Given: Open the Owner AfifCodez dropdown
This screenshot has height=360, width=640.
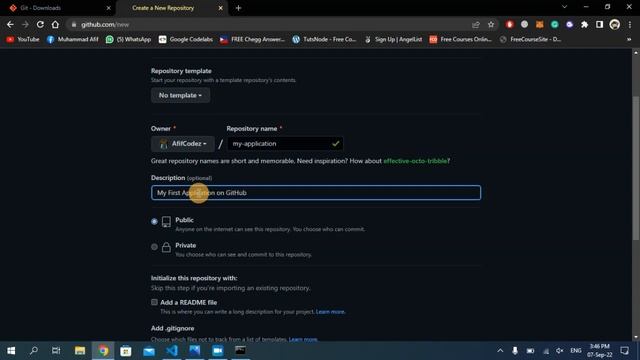Looking at the screenshot, I should (182, 144).
